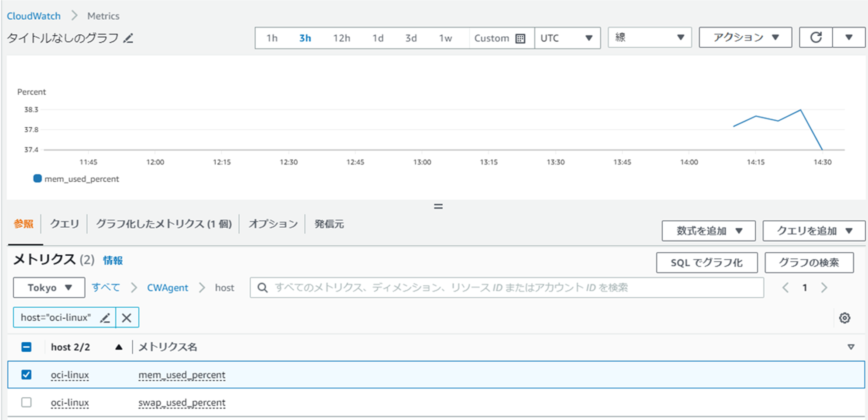Click the search magnifier icon
Screen dimensions: 868x420
pyautogui.click(x=262, y=288)
